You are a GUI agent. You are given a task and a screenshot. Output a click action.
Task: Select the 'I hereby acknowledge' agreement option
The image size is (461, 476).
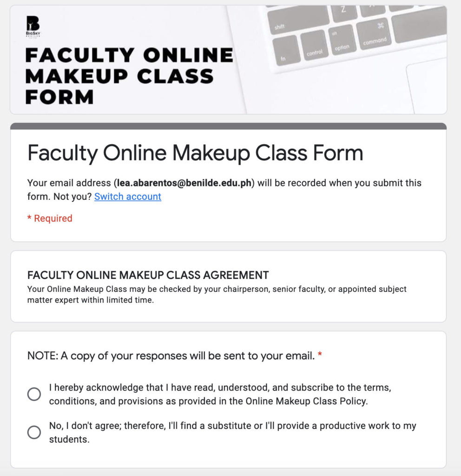(33, 394)
